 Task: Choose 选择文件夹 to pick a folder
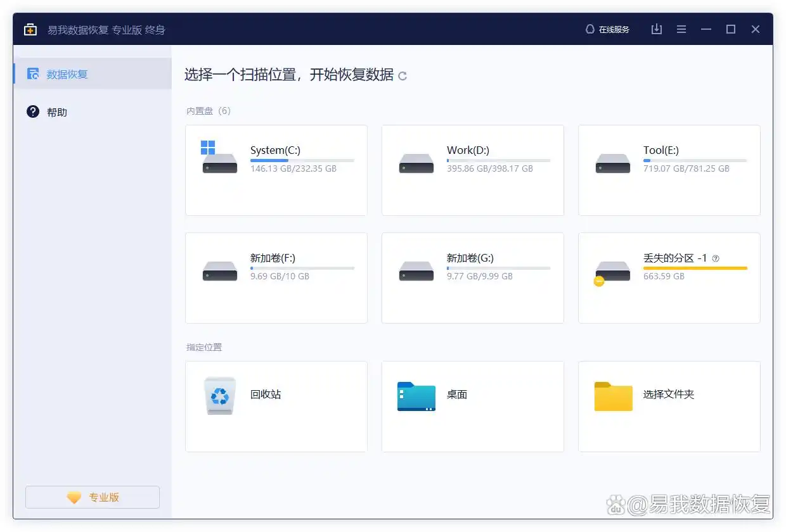pos(669,406)
